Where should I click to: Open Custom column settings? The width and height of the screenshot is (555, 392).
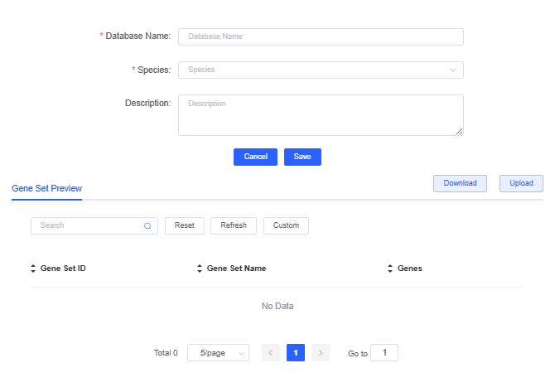(286, 225)
